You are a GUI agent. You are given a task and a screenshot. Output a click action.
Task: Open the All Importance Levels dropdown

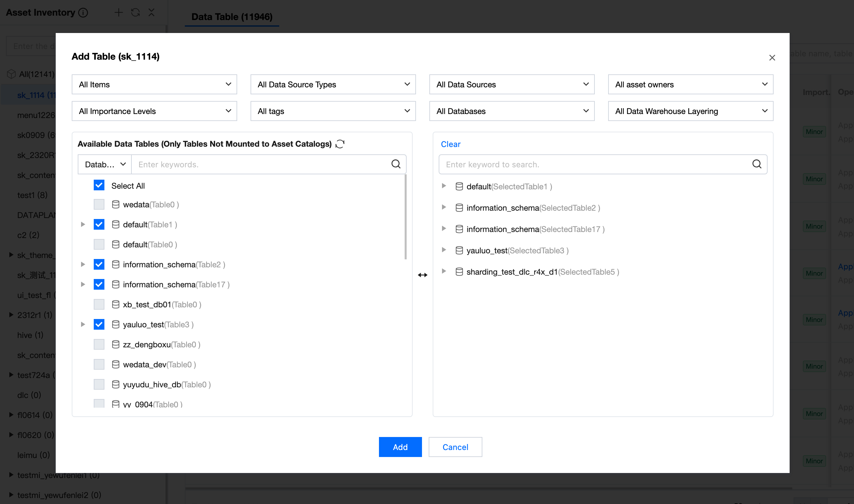tap(154, 111)
